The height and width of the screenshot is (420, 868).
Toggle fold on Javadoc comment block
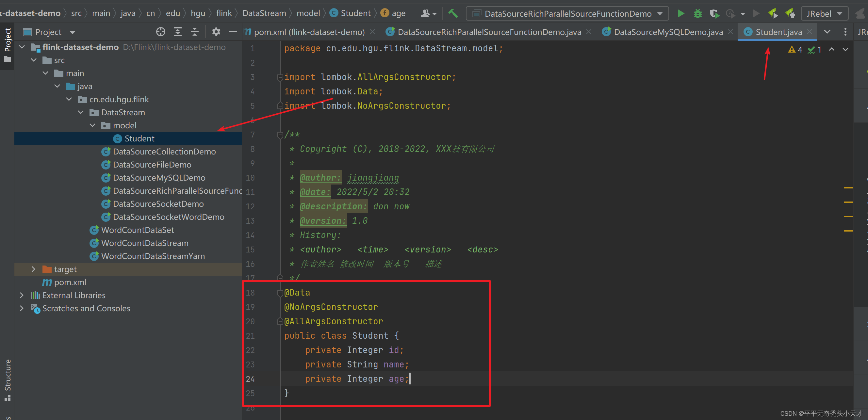tap(280, 135)
